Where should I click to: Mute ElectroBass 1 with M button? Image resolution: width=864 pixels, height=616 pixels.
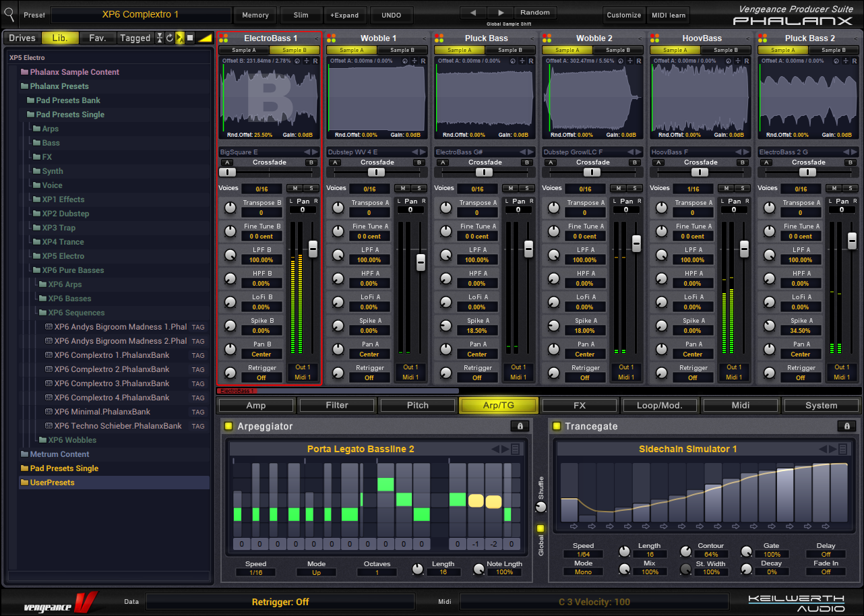(295, 188)
